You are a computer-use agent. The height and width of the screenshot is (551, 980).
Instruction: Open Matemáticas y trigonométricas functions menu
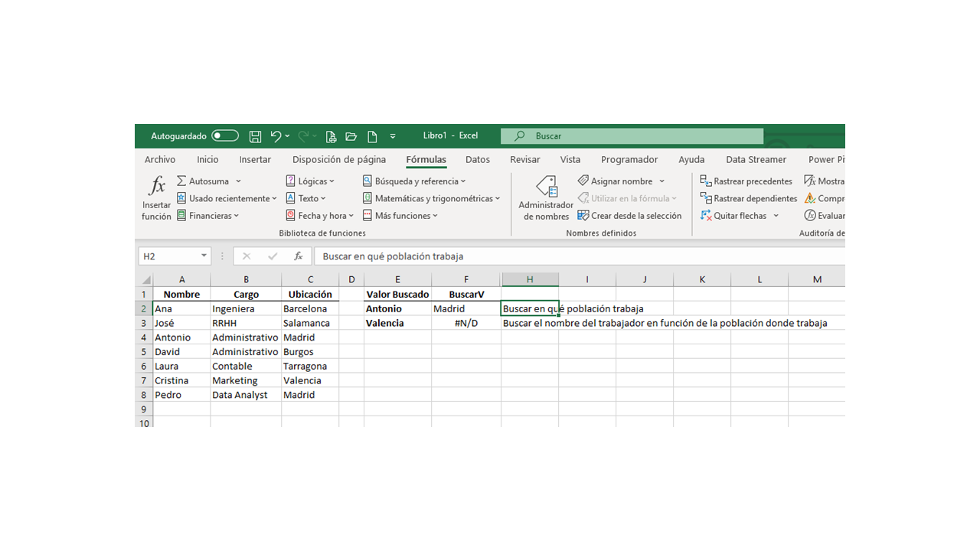pos(431,198)
